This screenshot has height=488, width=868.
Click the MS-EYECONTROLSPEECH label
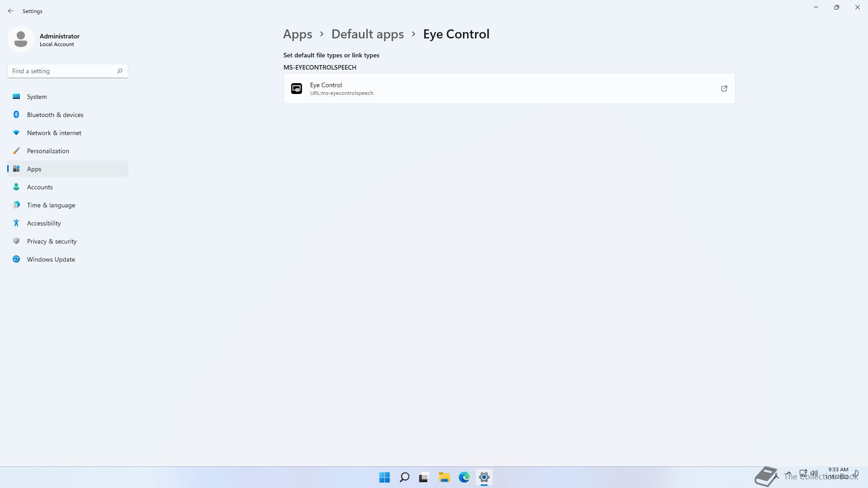[320, 67]
